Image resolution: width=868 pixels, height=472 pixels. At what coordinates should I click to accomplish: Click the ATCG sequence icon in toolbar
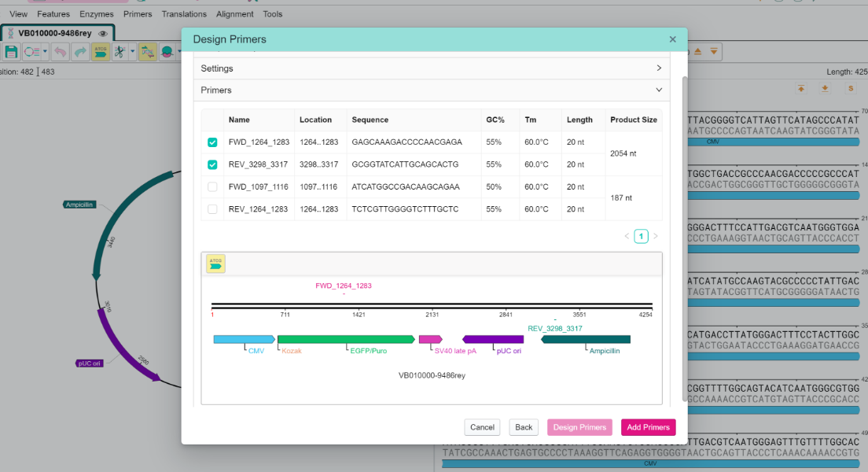(100, 52)
